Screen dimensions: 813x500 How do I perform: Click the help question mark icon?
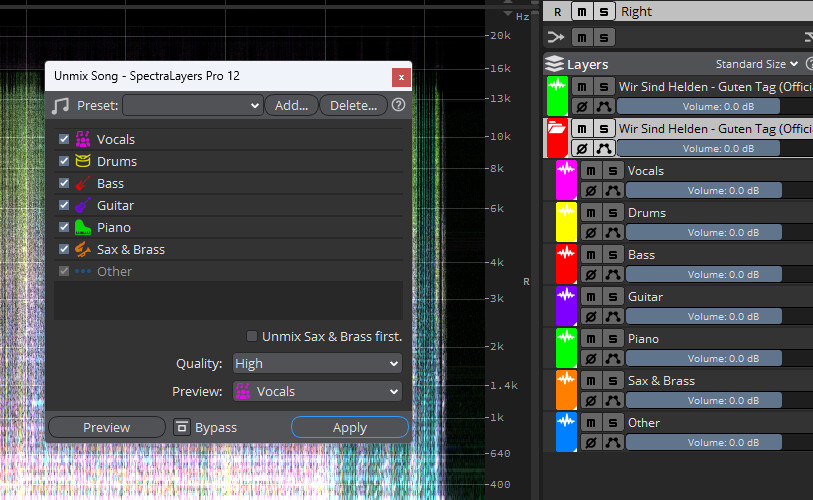tap(398, 105)
